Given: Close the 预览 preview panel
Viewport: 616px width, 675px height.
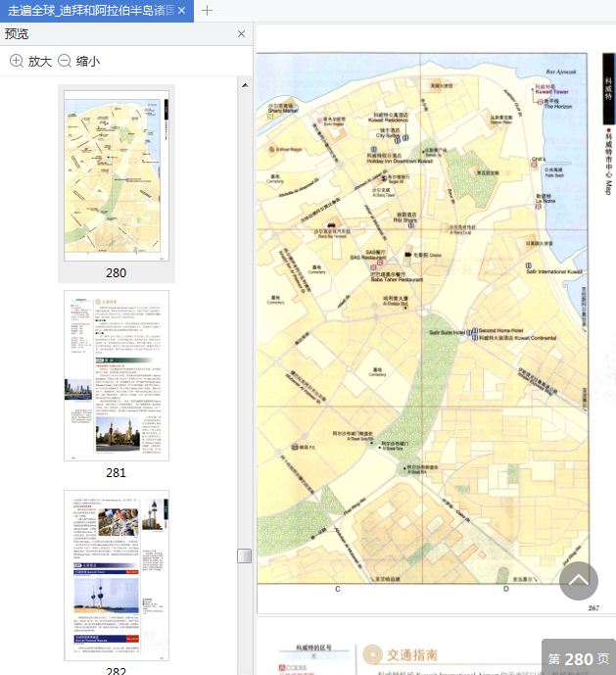Looking at the screenshot, I should tap(242, 33).
